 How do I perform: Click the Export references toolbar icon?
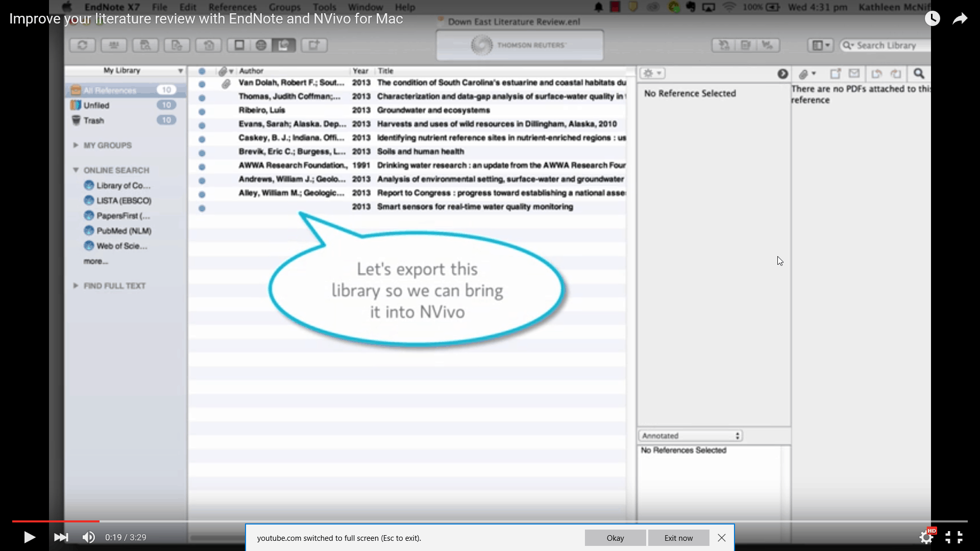209,45
